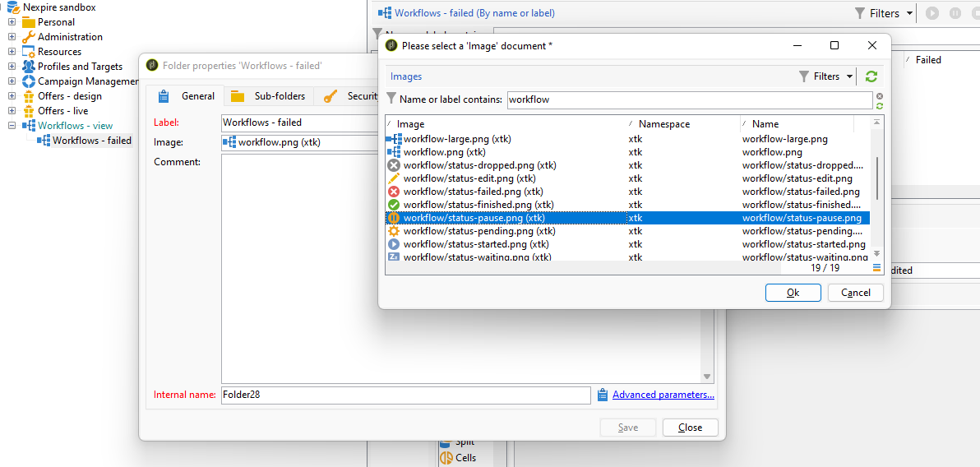Click the Personal folder icon
Viewport: 980px width, 467px height.
coord(29,22)
